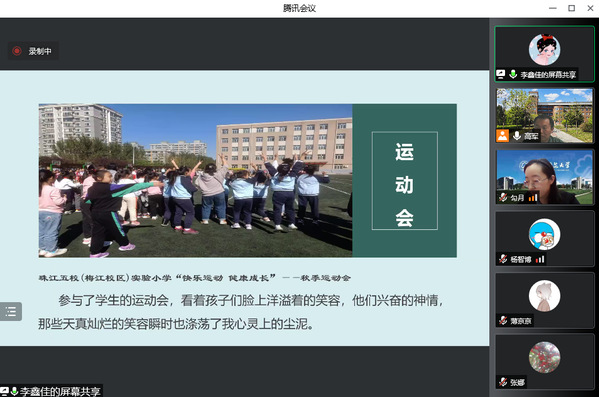
Task: Click 杨智博's muted microphone icon
Action: click(x=503, y=259)
